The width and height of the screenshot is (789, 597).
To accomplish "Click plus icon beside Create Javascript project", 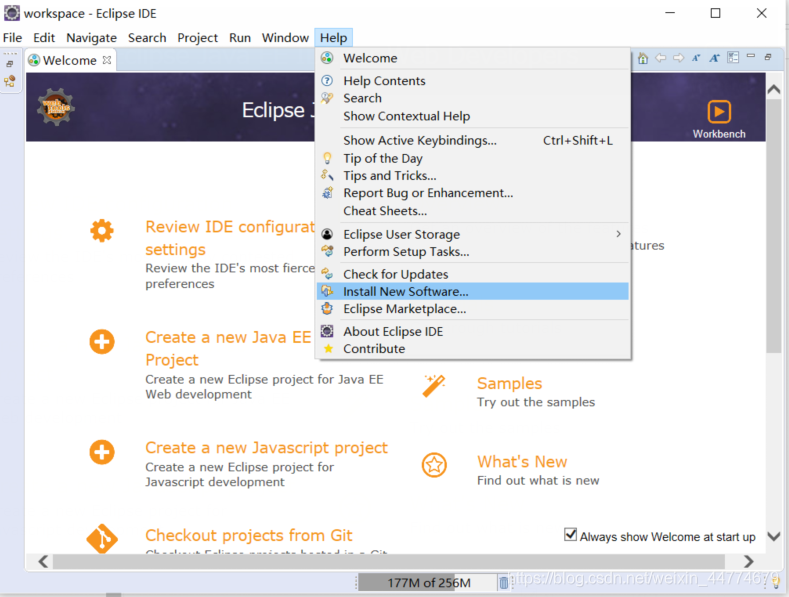I will pyautogui.click(x=102, y=452).
